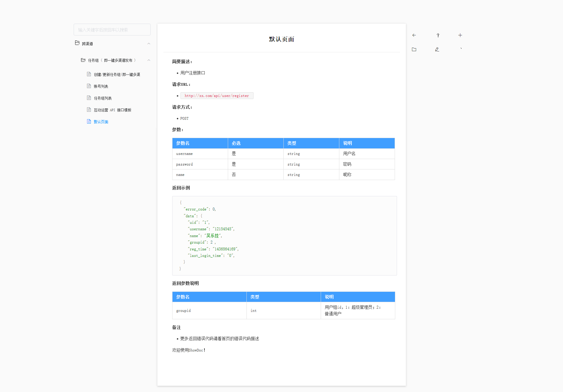Image resolution: width=563 pixels, height=392 pixels.
Task: Collapse the 跨渠道 section chevron
Action: 149,43
